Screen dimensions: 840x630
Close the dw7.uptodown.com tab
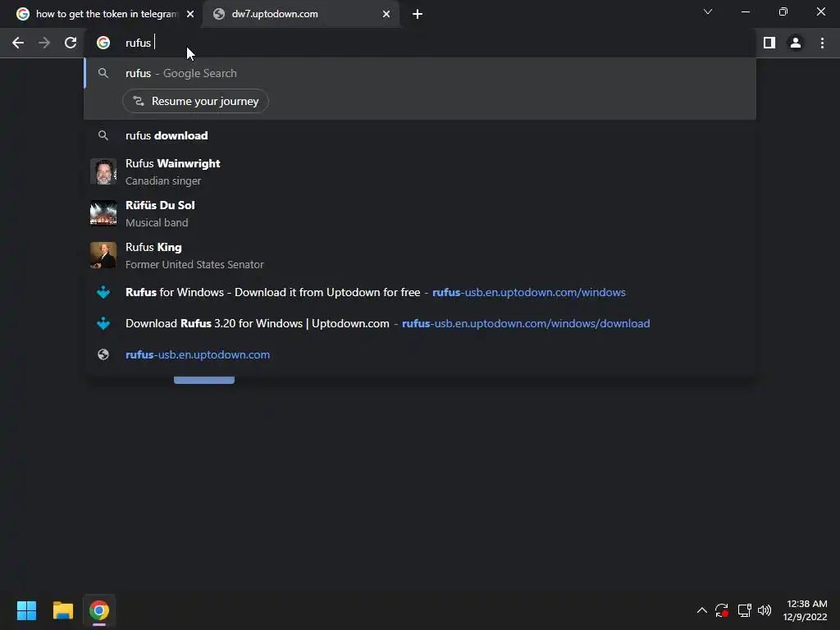tap(386, 15)
